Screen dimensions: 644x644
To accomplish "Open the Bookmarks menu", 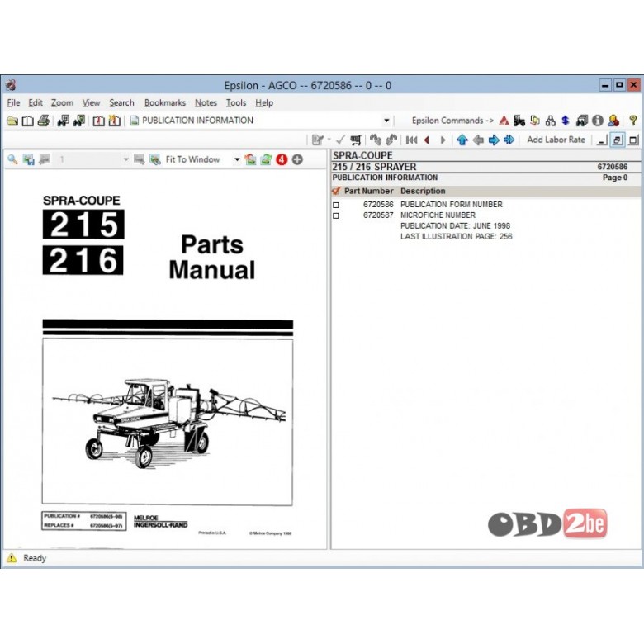I will point(164,102).
